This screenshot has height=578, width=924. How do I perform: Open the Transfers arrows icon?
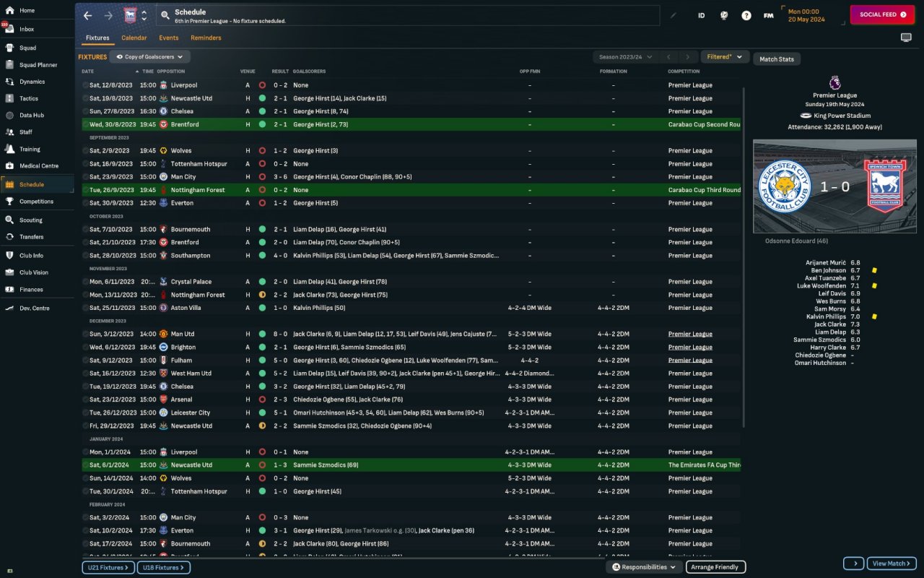tap(9, 237)
